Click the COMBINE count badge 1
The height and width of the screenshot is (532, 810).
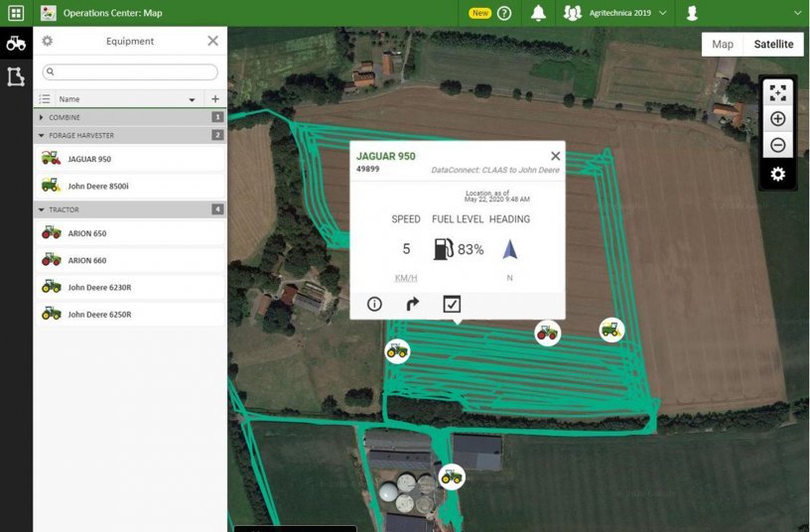[x=217, y=117]
